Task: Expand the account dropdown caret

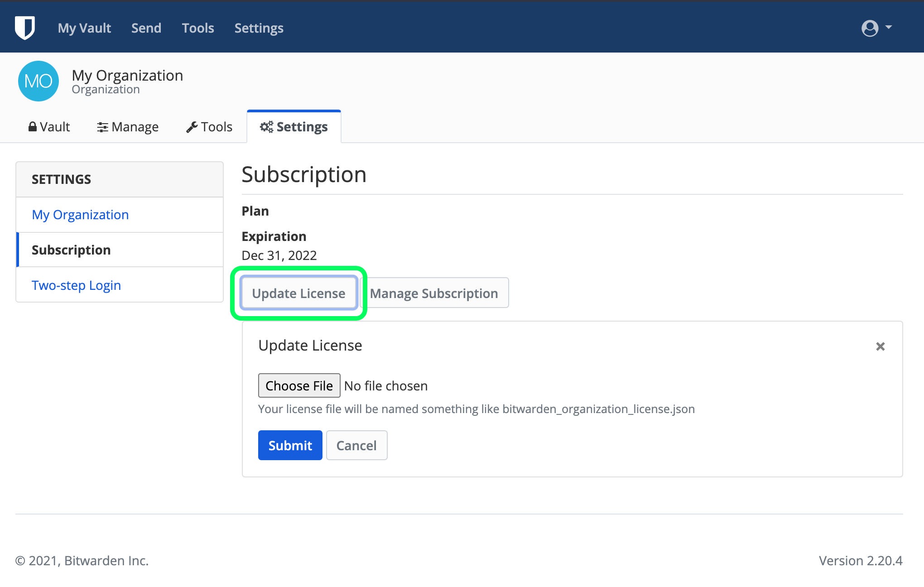Action: pos(889,27)
